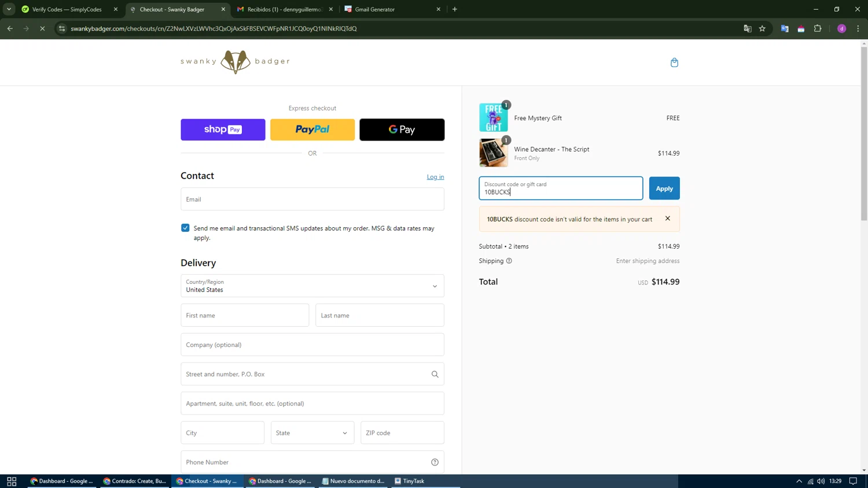Viewport: 868px width, 488px height.
Task: Close the Gmail Generator tab
Action: pyautogui.click(x=438, y=9)
